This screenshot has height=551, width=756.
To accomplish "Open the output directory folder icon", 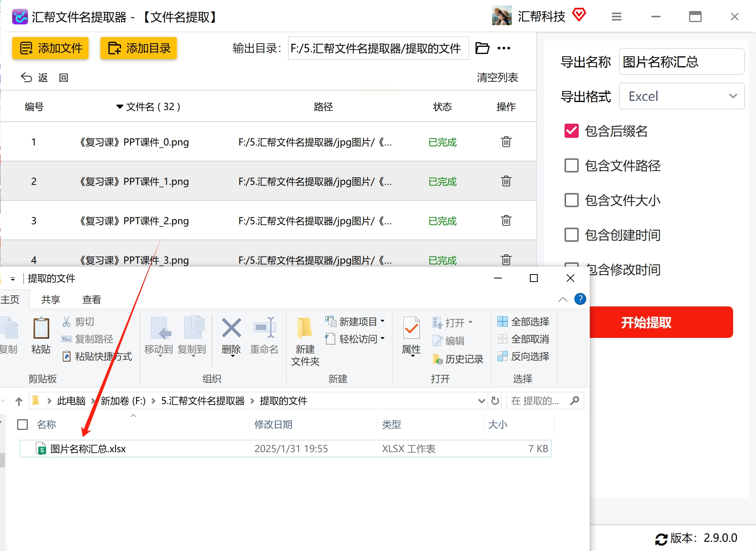I will [x=482, y=48].
